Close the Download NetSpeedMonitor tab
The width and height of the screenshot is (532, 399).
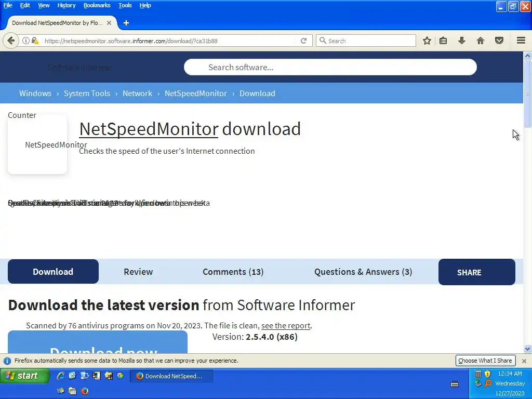[109, 23]
